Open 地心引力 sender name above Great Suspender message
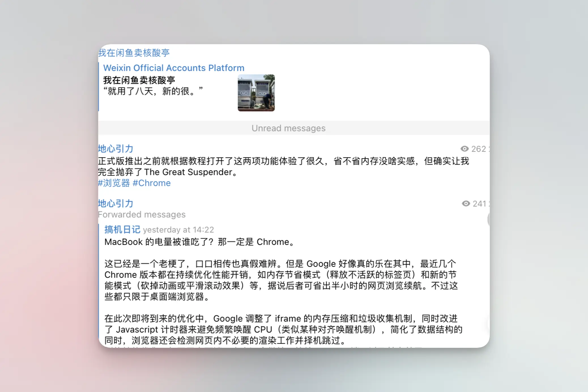 point(116,149)
